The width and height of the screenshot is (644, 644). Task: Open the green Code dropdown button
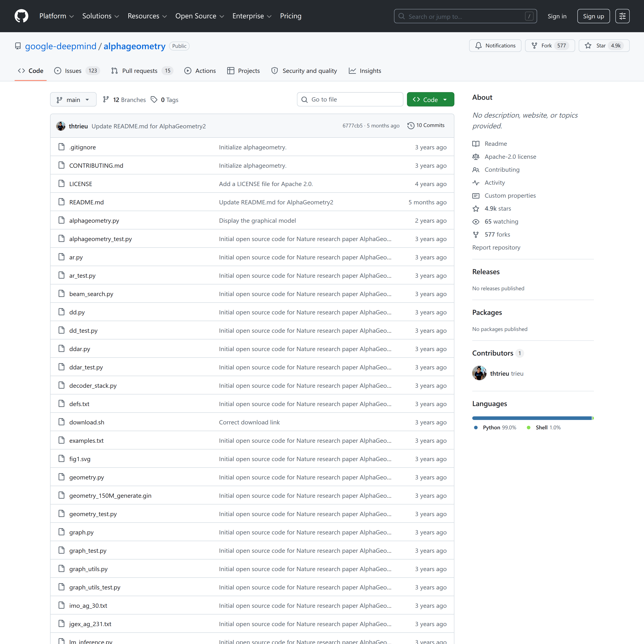point(430,100)
